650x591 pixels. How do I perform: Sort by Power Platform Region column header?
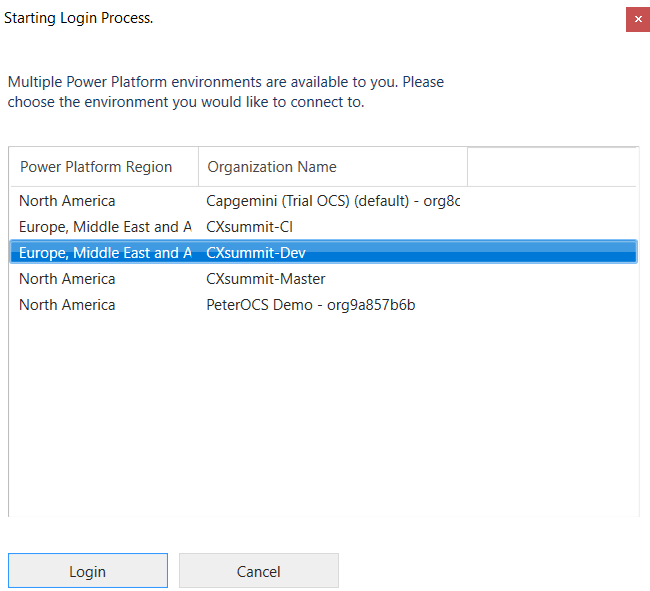pyautogui.click(x=104, y=167)
